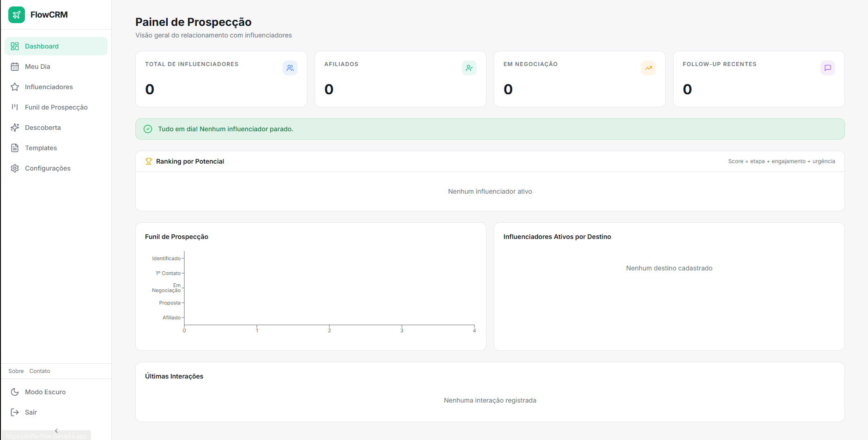Open the Sobre link

tap(16, 371)
